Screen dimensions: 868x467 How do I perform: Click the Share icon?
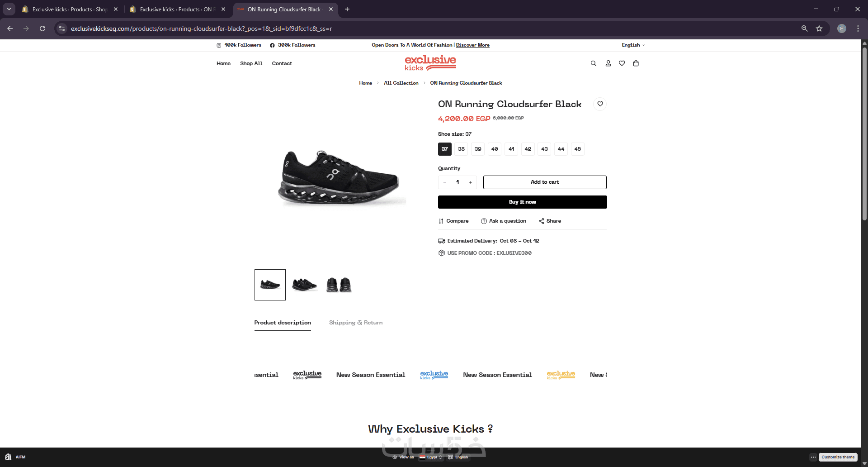541,221
